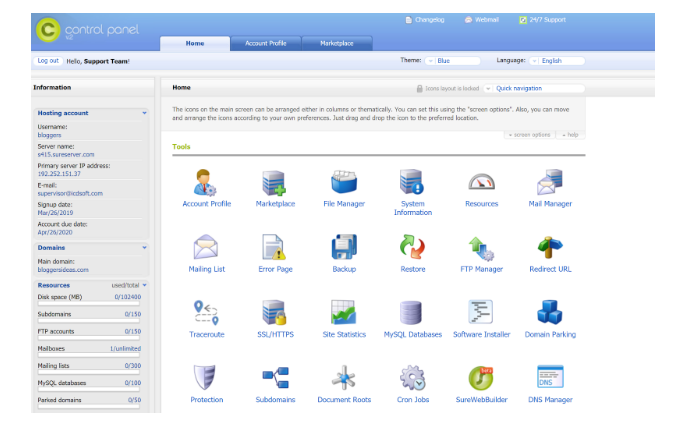Screen dimensions: 686x424
Task: Click the supervisor email address link
Action: point(70,193)
